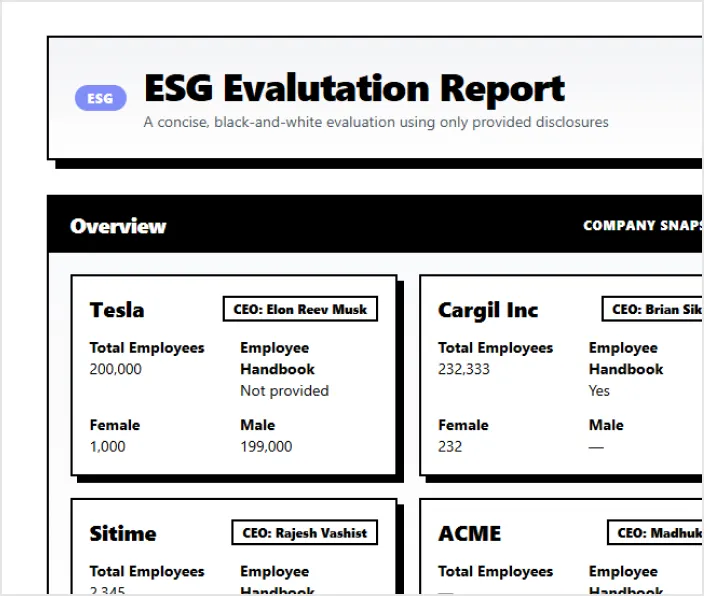The width and height of the screenshot is (704, 596).
Task: Click the Cargil Inc card title
Action: point(488,310)
